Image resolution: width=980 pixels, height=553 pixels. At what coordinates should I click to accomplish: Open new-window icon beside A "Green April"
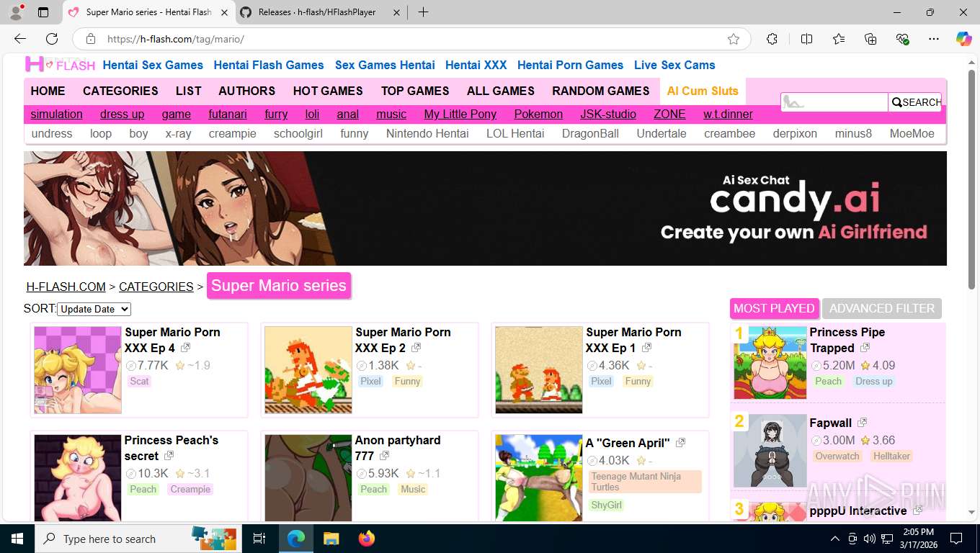(x=680, y=443)
